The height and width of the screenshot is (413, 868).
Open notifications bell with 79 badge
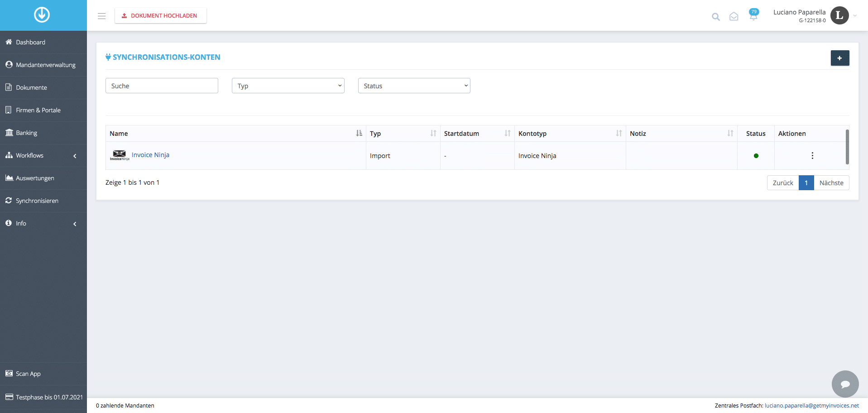click(x=753, y=14)
